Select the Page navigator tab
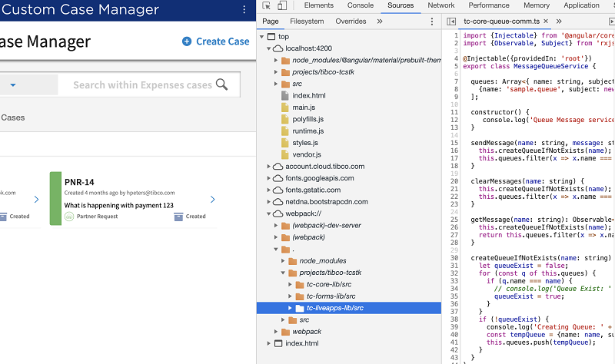This screenshot has width=615, height=364. pos(271,22)
